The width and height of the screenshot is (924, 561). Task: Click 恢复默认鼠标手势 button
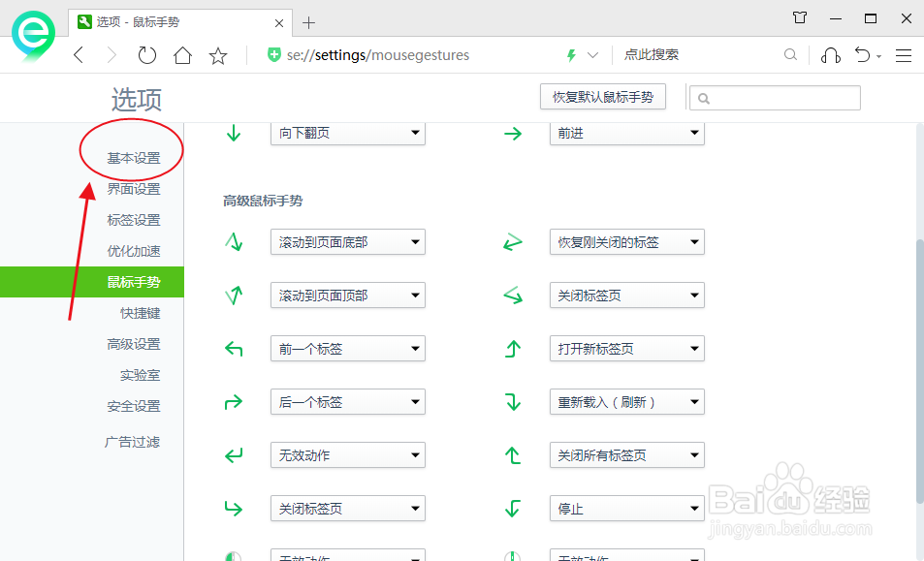[603, 97]
